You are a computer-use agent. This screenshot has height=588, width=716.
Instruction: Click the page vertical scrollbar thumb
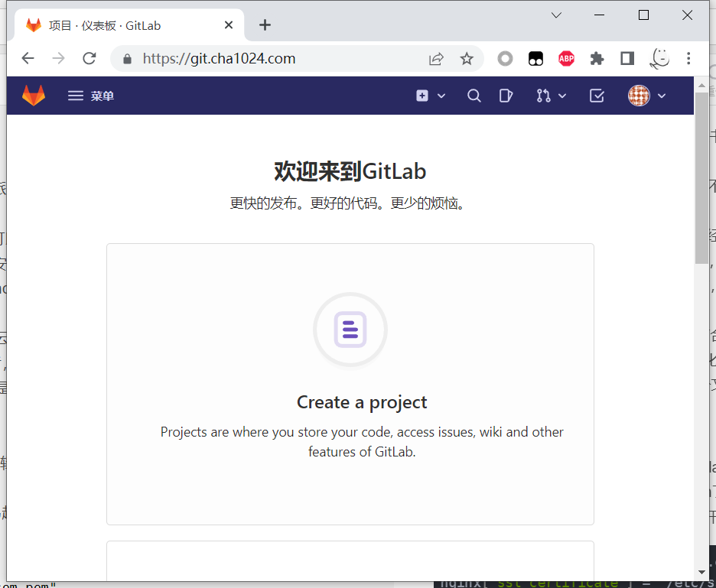701,178
